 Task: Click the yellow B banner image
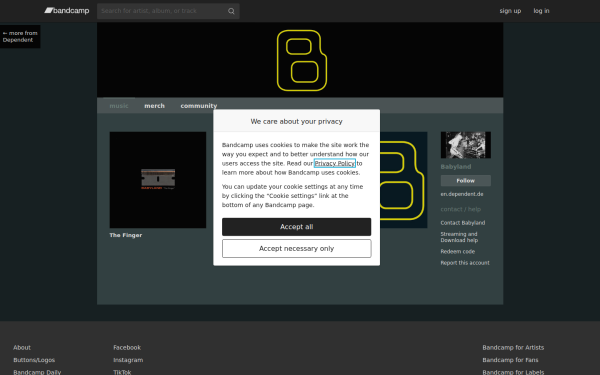click(300, 60)
